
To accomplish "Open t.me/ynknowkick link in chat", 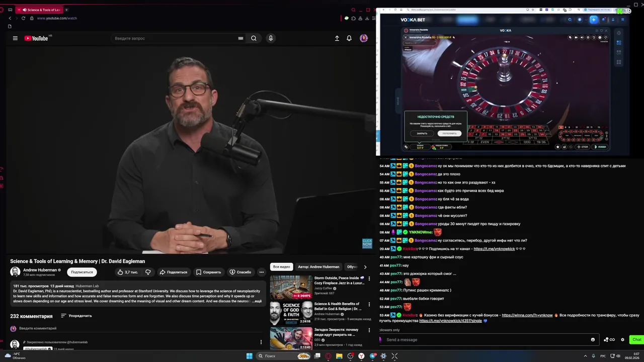I will [x=494, y=249].
